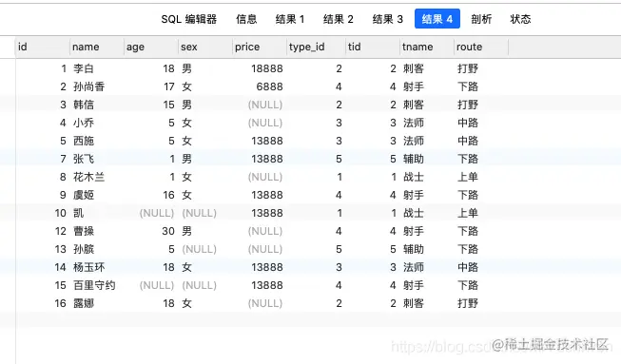621x364 pixels.
Task: Click tname 射手 in 虞姬 row
Action: coord(414,195)
